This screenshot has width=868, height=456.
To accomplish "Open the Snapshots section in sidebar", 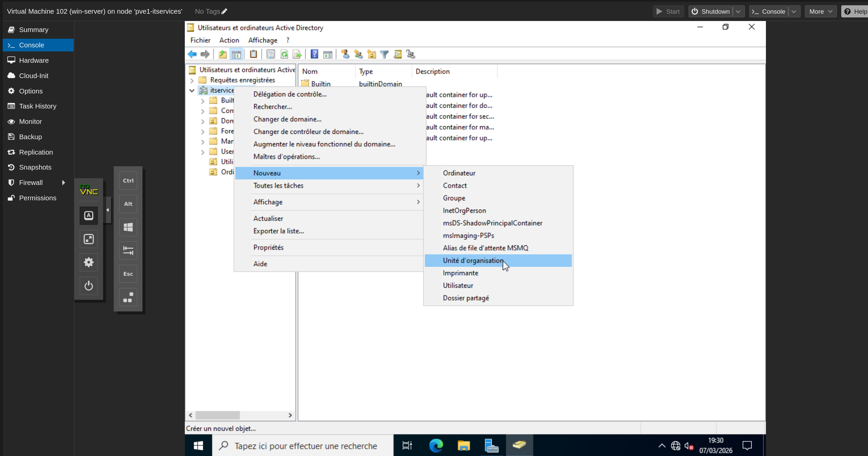I will (35, 167).
